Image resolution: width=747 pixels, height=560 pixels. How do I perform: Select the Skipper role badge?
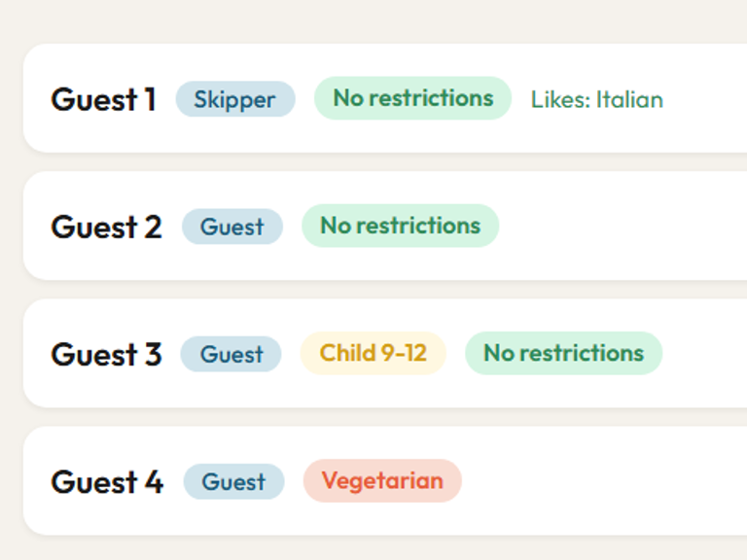(234, 99)
